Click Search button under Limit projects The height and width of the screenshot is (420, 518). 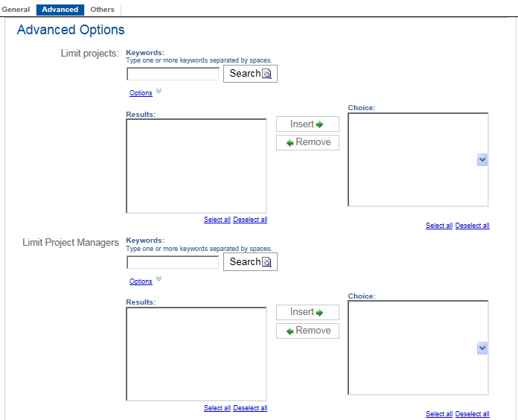[x=250, y=74]
